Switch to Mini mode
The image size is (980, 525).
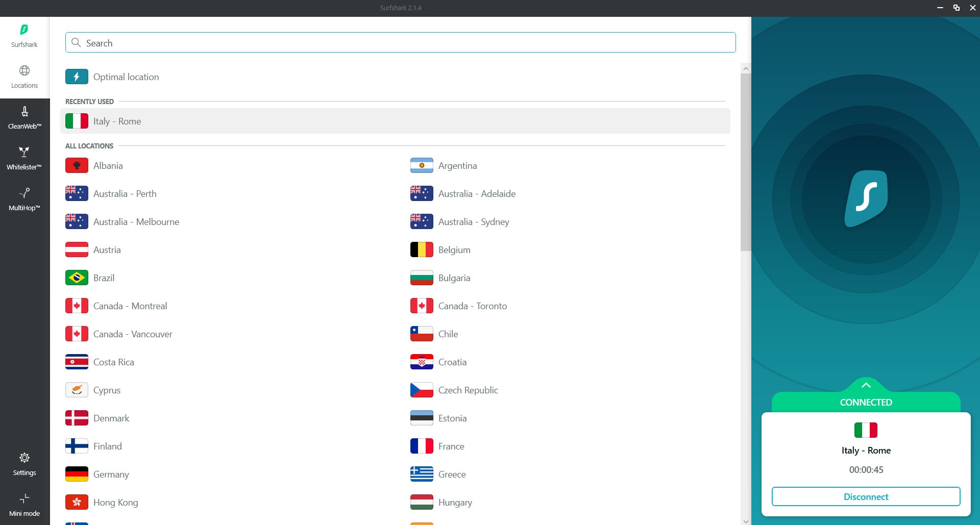pyautogui.click(x=24, y=505)
